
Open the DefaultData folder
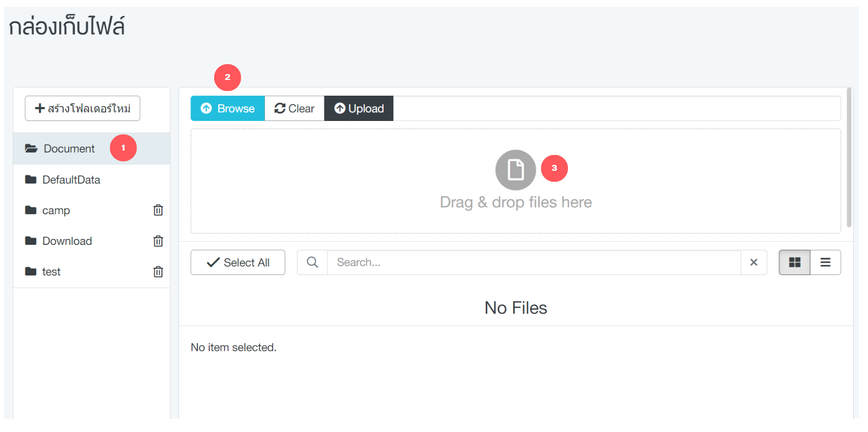(x=71, y=180)
